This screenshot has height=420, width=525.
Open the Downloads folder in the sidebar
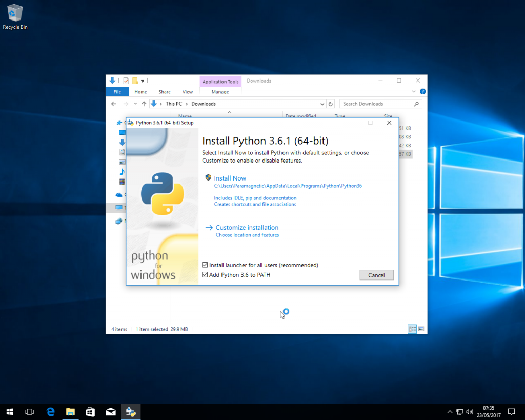tap(121, 142)
